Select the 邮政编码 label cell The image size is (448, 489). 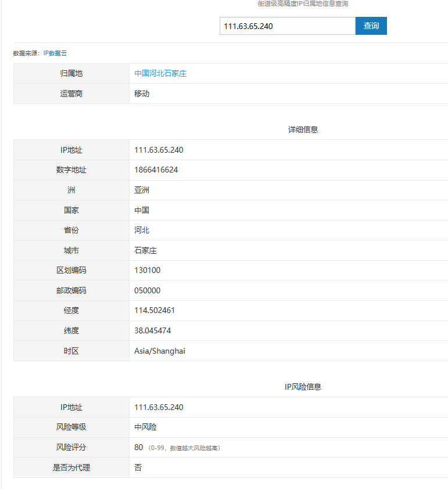[71, 290]
